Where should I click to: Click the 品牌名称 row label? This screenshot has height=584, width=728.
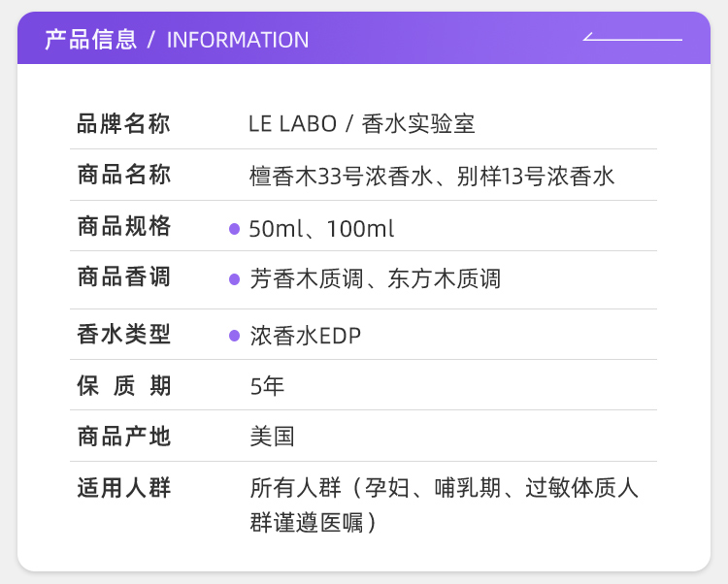[123, 124]
